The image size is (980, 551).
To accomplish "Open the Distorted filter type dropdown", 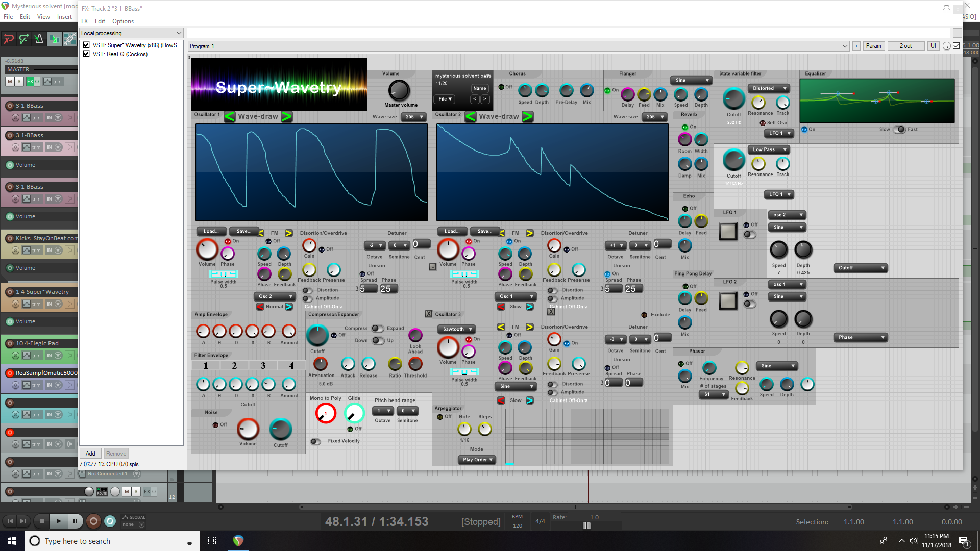I will 769,88.
